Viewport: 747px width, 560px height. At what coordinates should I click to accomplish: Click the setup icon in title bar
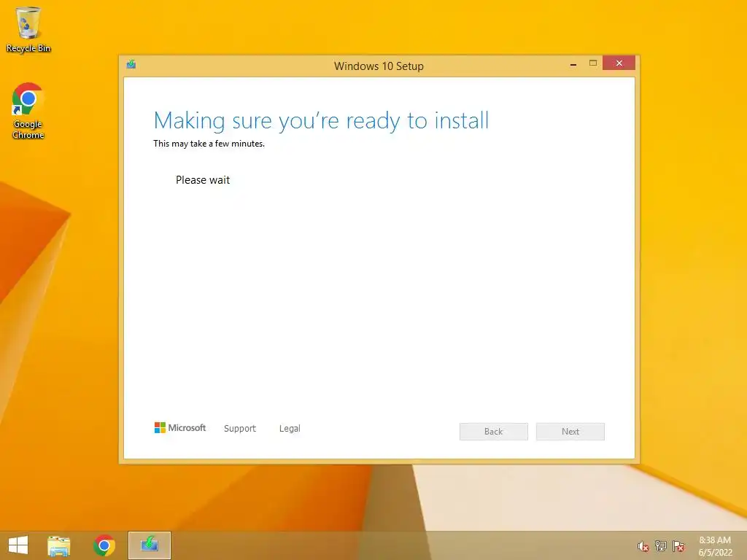click(x=131, y=64)
